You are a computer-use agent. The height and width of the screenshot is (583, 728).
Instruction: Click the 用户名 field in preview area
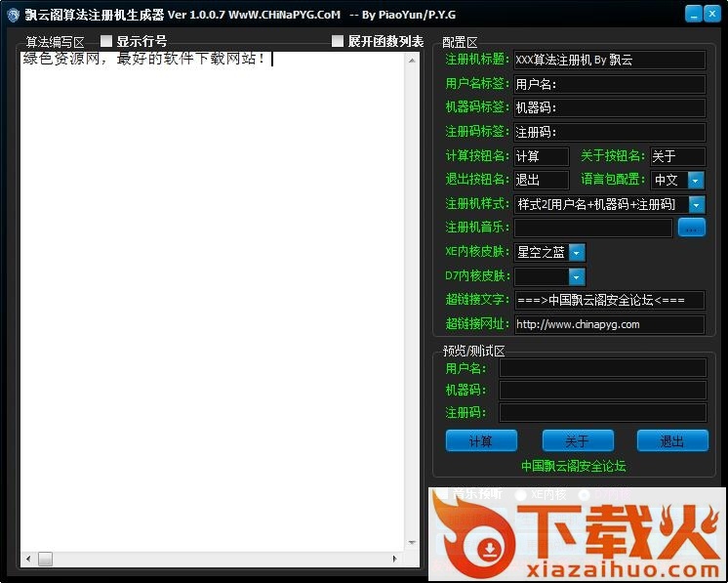click(x=602, y=368)
